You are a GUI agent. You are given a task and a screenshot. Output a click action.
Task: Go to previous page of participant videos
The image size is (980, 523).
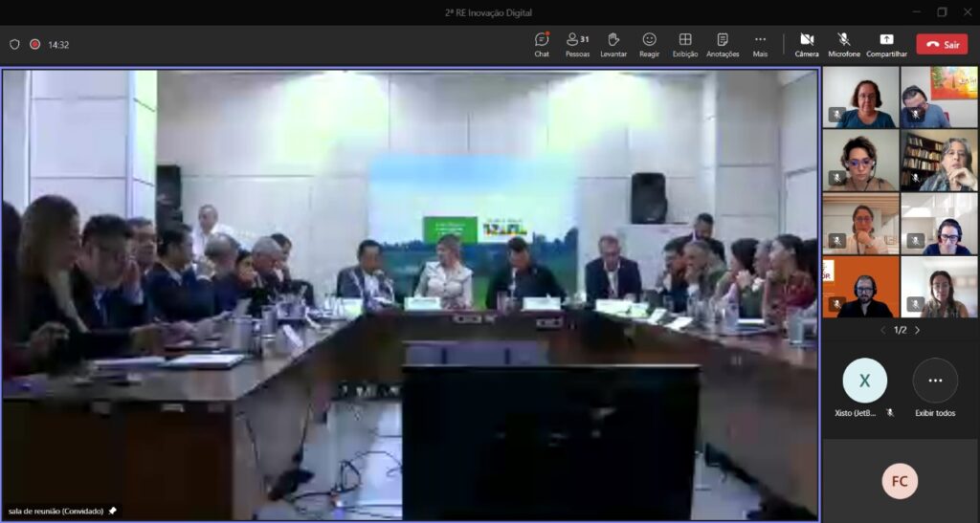pyautogui.click(x=882, y=330)
